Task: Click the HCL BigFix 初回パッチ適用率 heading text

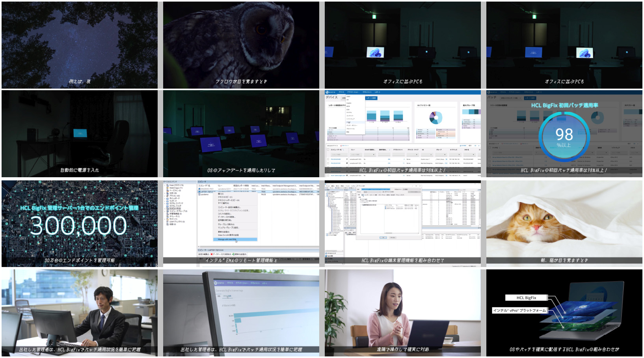Action: pos(564,105)
